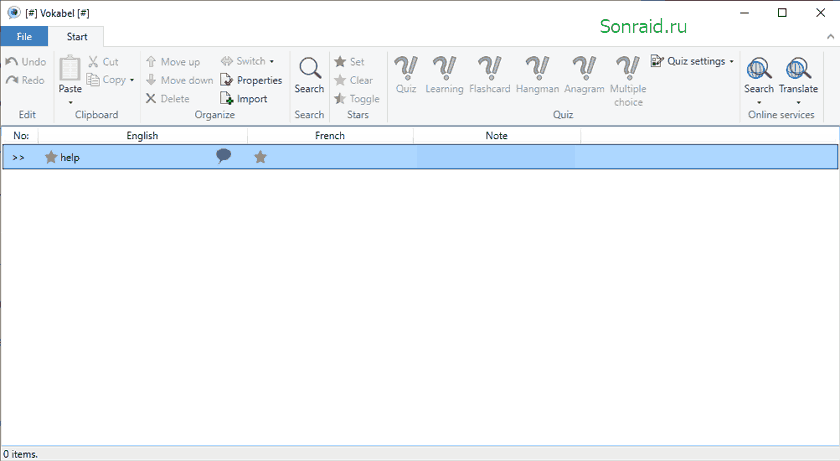The height and width of the screenshot is (461, 840).
Task: Click Toggle star button
Action: click(357, 99)
